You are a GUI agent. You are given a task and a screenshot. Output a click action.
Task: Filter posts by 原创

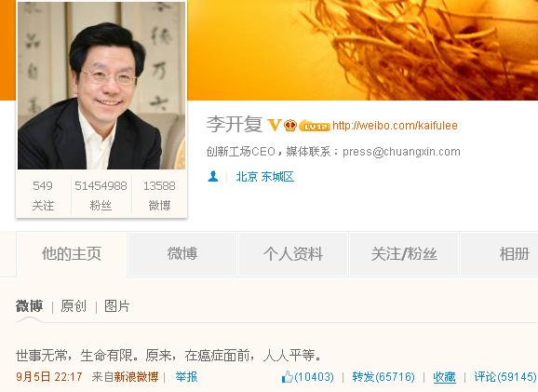[74, 305]
